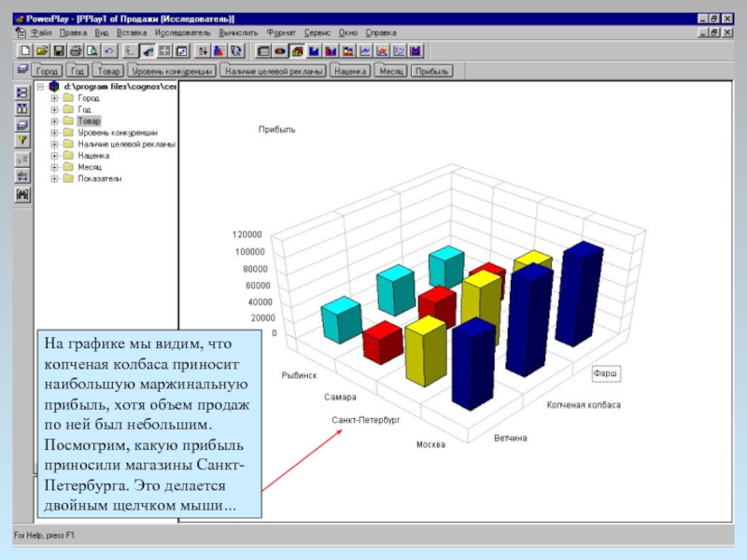This screenshot has width=747, height=560.
Task: Click the Прибыль dimension button
Action: (x=432, y=71)
